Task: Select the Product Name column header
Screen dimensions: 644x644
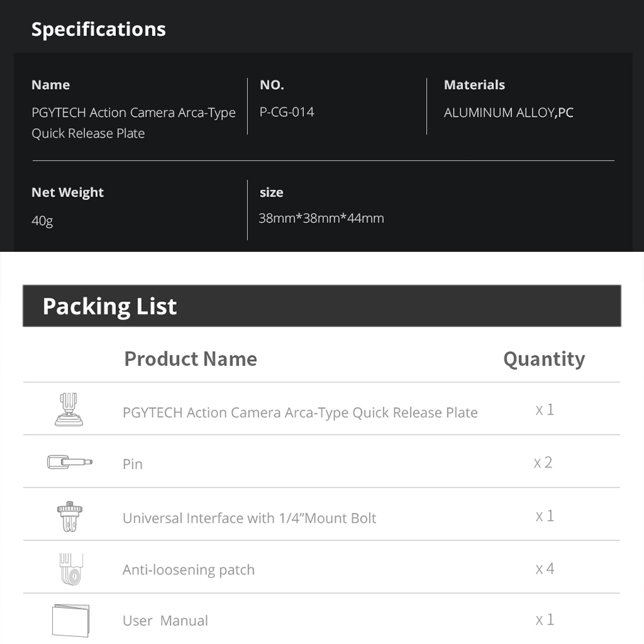Action: pyautogui.click(x=191, y=359)
